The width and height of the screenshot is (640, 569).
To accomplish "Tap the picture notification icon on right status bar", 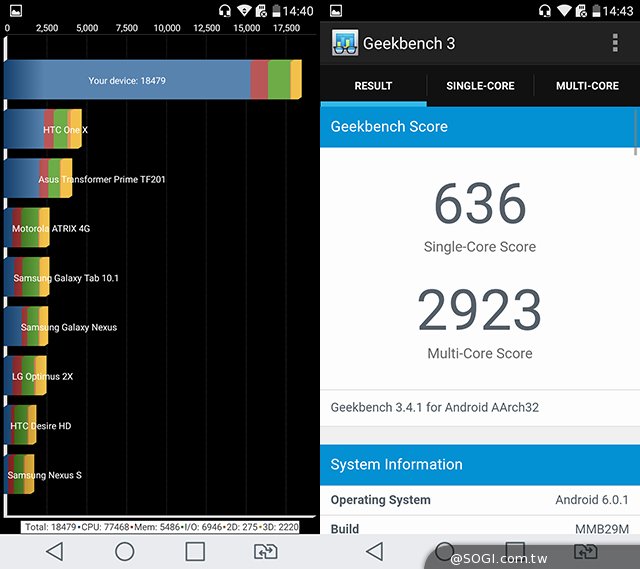I will tap(336, 11).
